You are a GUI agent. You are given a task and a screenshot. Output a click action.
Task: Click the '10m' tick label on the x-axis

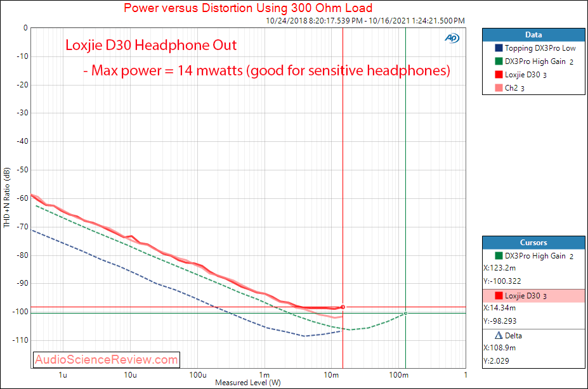pos(332,375)
